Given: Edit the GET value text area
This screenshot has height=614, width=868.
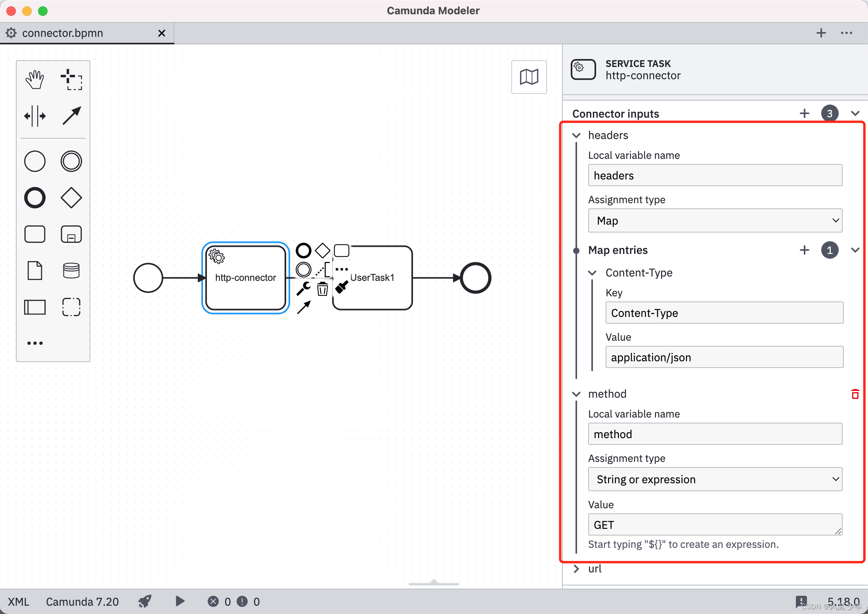Looking at the screenshot, I should pos(715,525).
